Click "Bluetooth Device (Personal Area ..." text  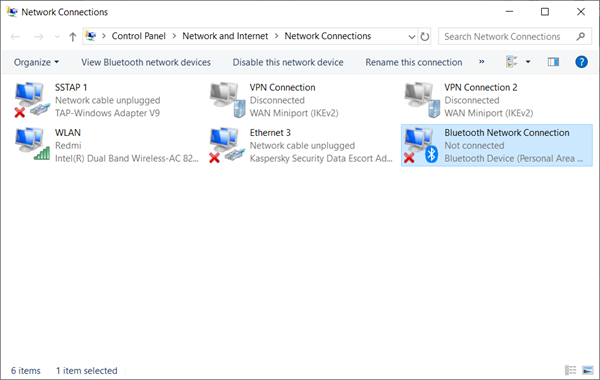pos(514,158)
